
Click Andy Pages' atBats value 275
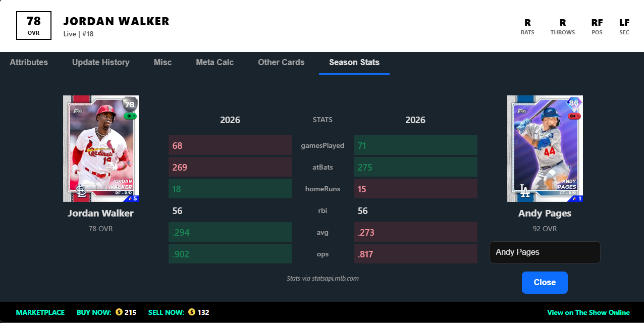415,167
